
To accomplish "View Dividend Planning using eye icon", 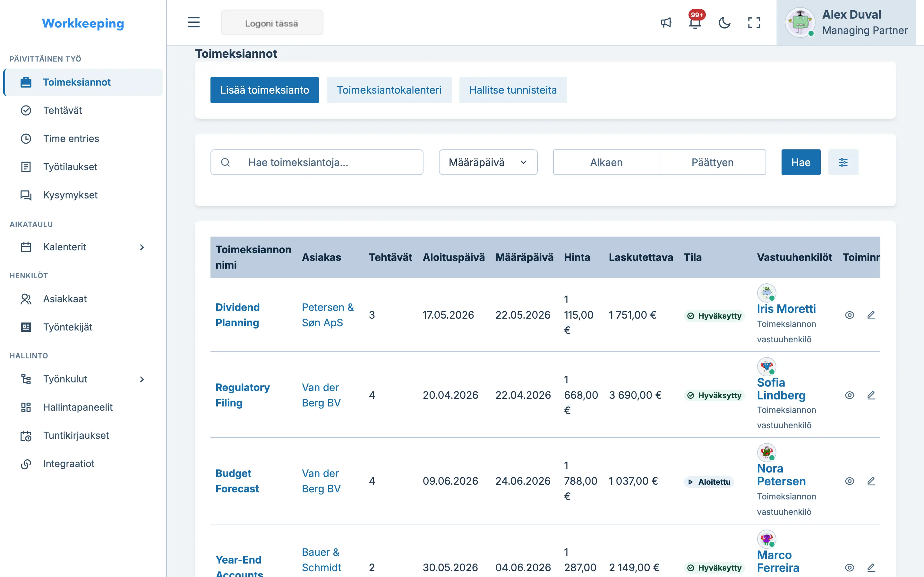I will 849,315.
